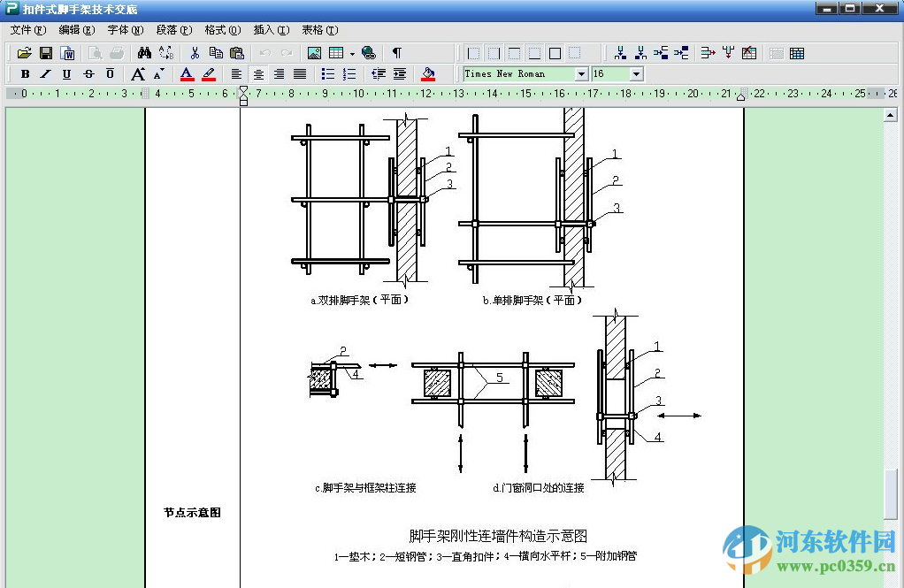
Task: Click the red down-arrow fork table icon
Action: pos(728,53)
